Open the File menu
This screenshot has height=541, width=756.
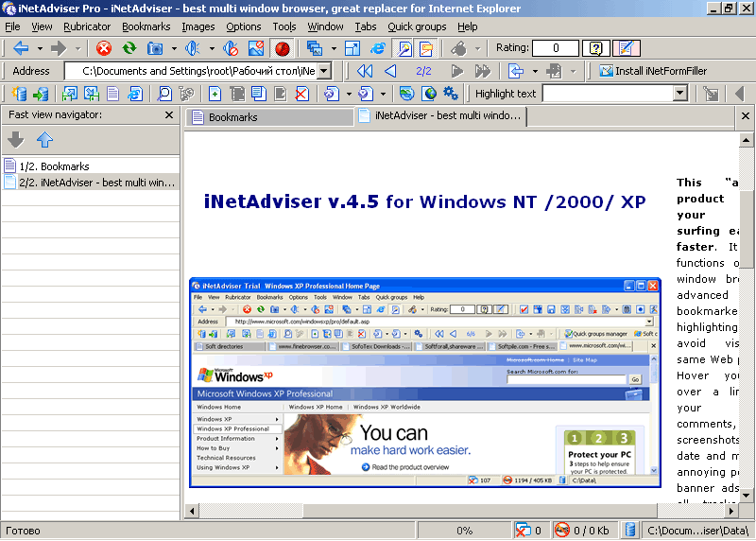point(12,26)
